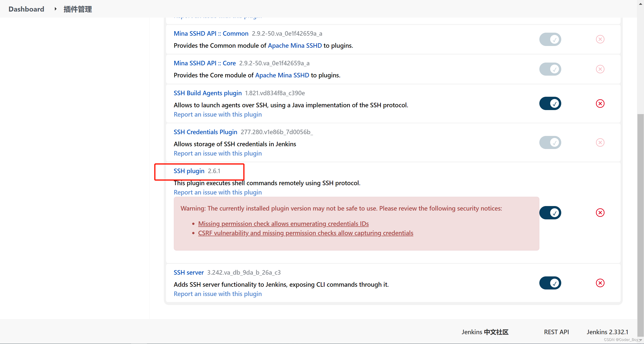The height and width of the screenshot is (344, 644).
Task: Go to Dashboard breadcrumb
Action: coord(26,9)
